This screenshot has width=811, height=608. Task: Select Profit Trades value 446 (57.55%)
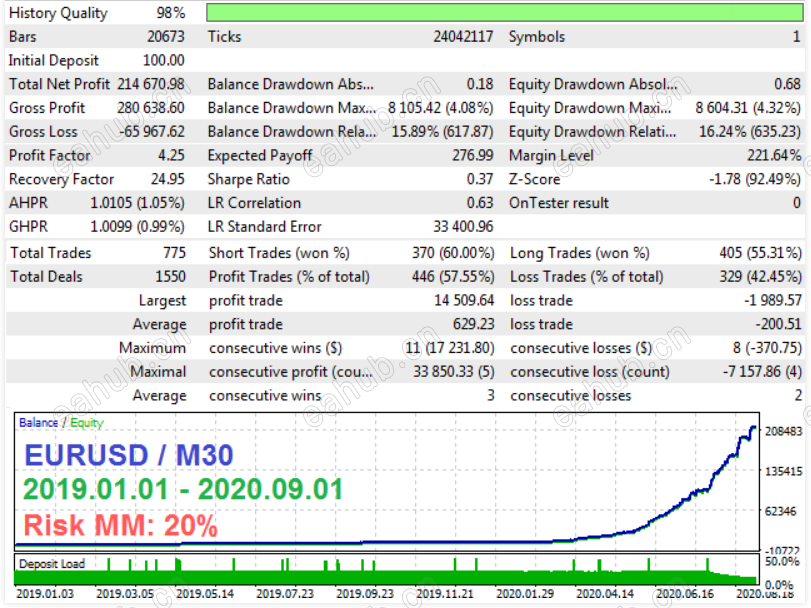click(453, 277)
